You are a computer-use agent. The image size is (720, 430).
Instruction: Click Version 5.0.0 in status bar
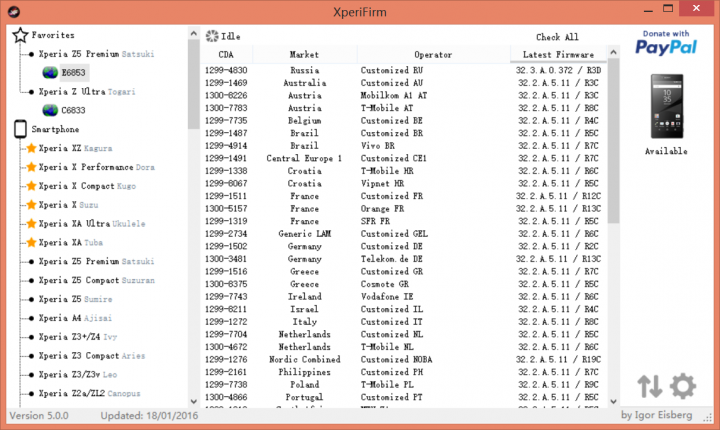(x=39, y=415)
